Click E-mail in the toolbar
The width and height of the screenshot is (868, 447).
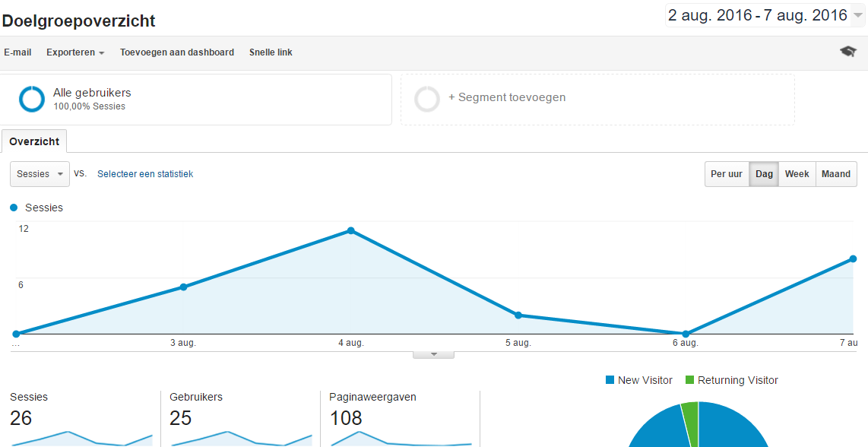pos(17,52)
